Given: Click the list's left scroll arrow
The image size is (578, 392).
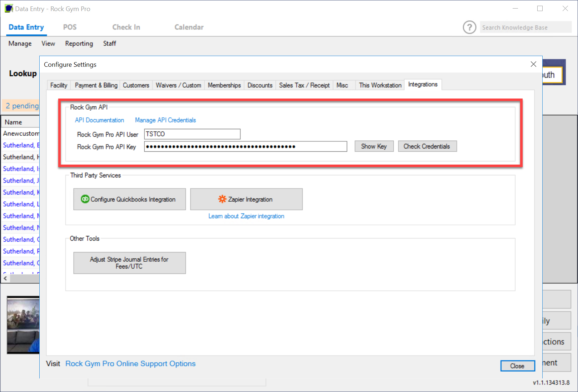Looking at the screenshot, I should pos(5,278).
